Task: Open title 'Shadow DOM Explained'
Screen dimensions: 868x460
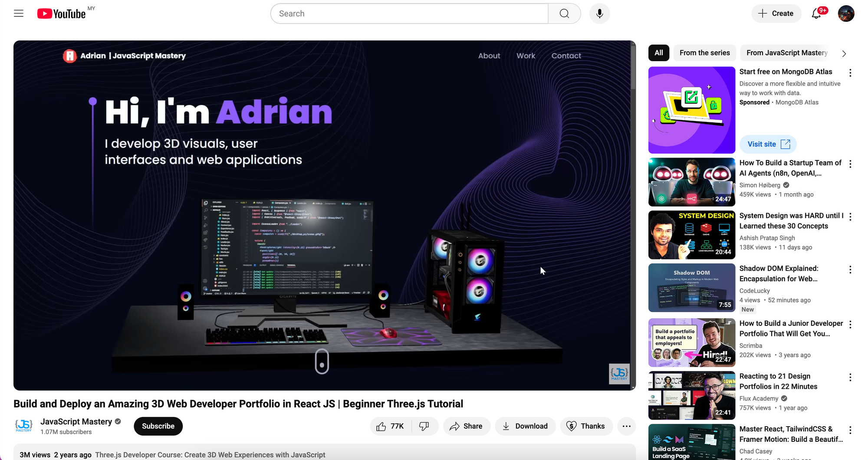Action: click(779, 274)
